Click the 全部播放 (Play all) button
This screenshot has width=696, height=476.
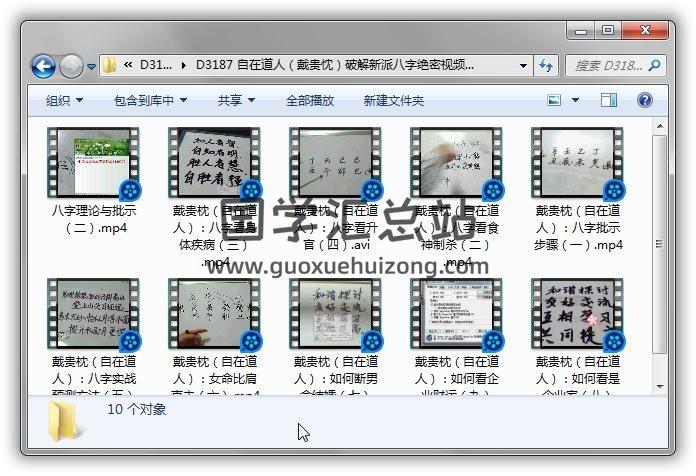[x=310, y=101]
